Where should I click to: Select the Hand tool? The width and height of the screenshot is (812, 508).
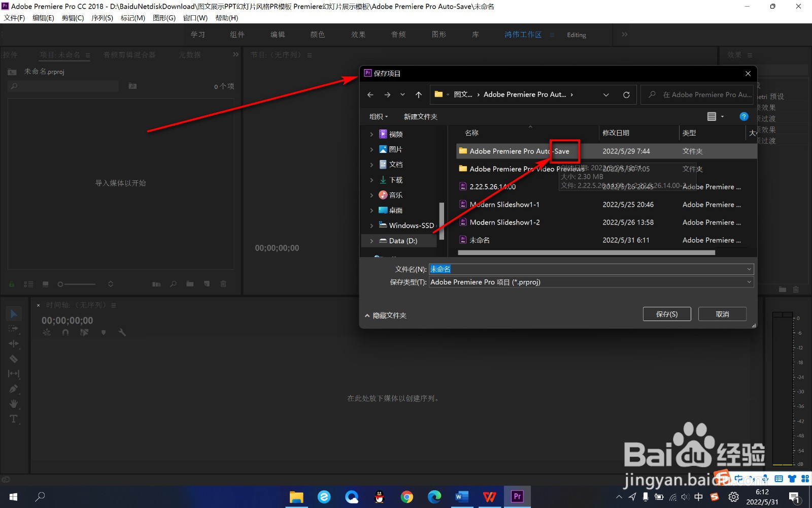[x=14, y=404]
